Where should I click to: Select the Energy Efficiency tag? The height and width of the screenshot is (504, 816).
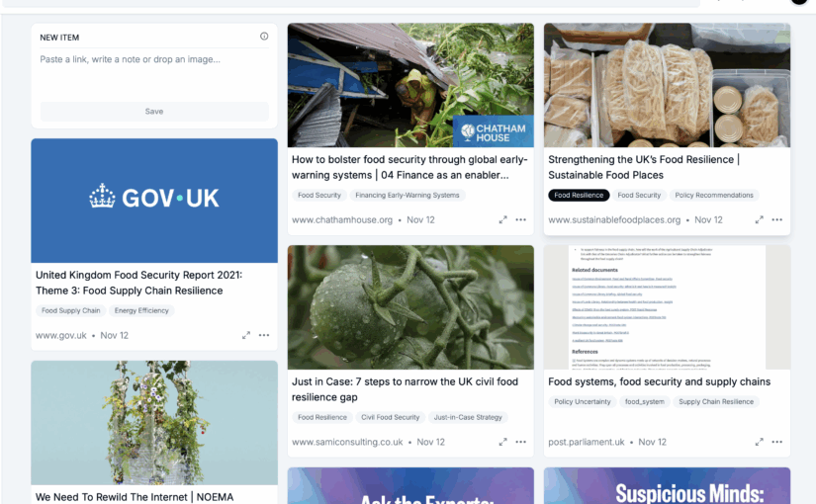click(141, 310)
